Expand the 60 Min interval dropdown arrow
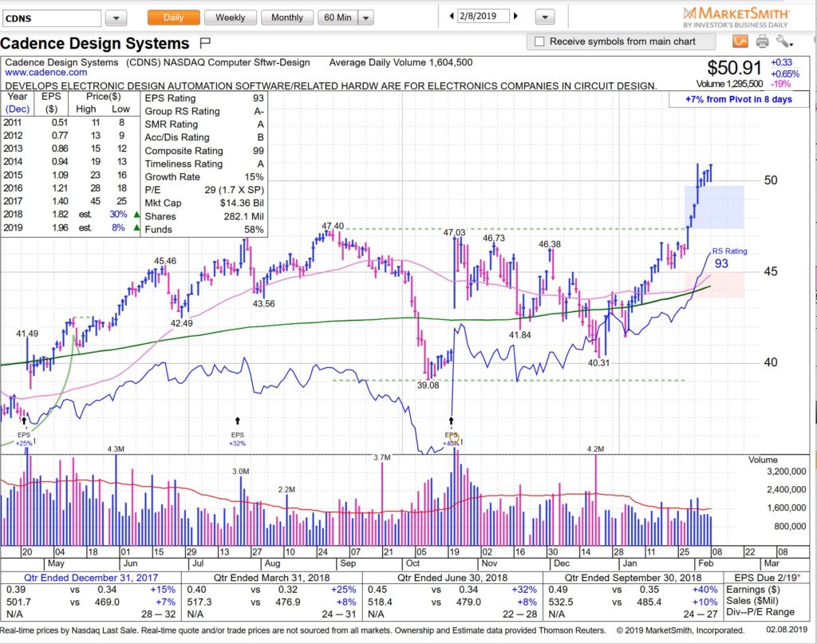The height and width of the screenshot is (644, 817). tap(365, 18)
